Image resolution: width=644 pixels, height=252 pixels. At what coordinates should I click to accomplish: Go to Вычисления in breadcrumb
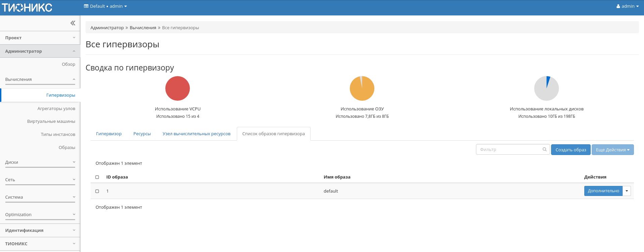point(143,28)
